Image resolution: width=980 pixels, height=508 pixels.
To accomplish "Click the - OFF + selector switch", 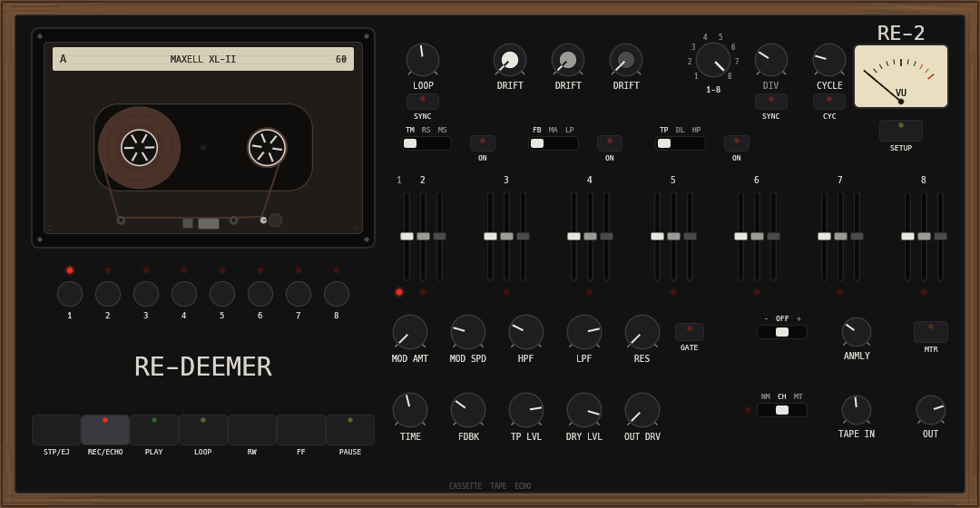I will tap(782, 332).
